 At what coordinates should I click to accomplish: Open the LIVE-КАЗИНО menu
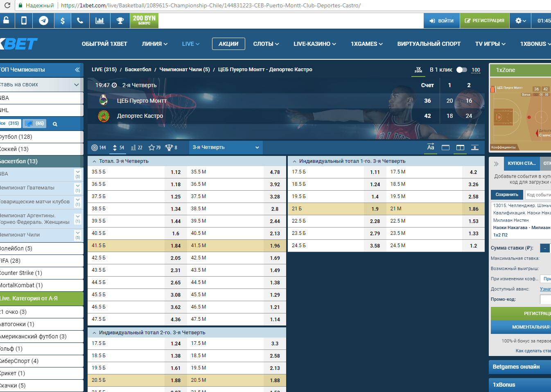pyautogui.click(x=315, y=44)
